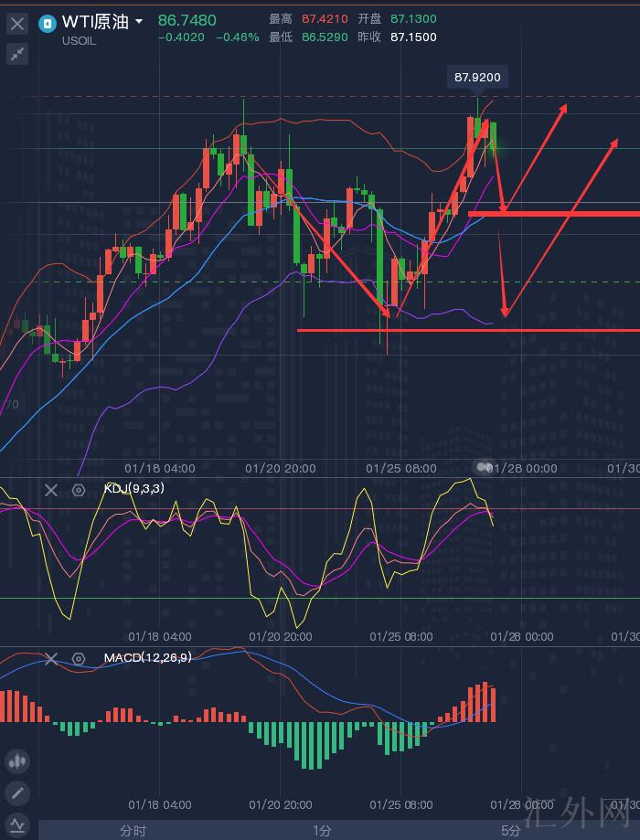Switch to 1分 timeframe tab
Viewport: 640px width, 840px height.
(x=322, y=830)
